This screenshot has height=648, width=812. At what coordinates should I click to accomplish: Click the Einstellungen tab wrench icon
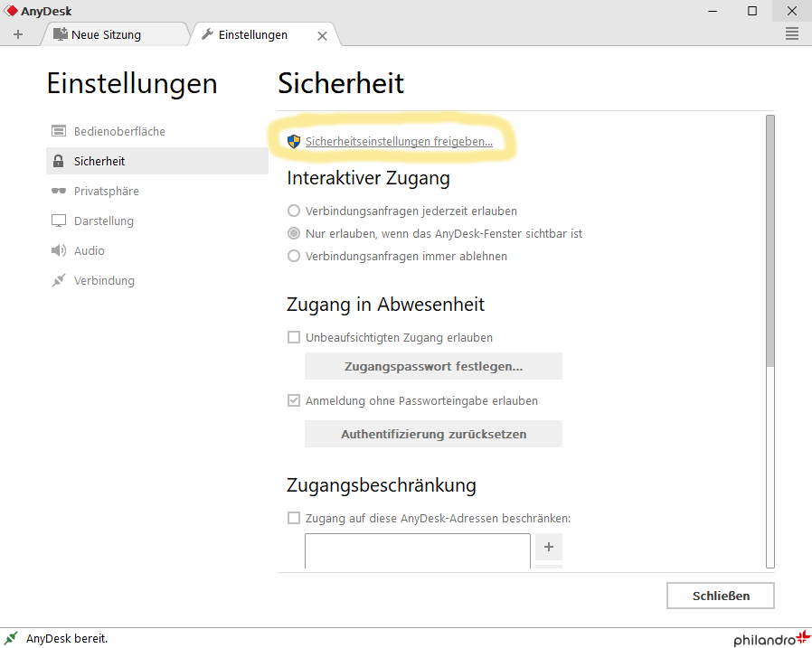tap(207, 34)
